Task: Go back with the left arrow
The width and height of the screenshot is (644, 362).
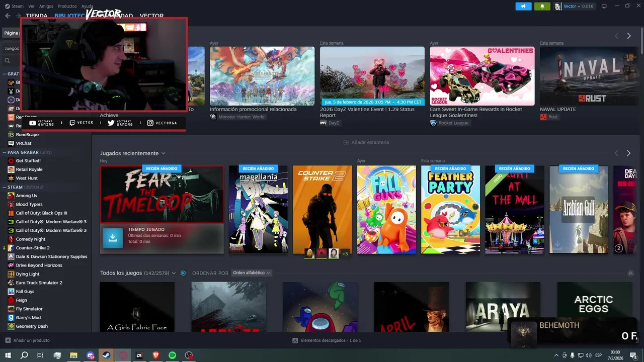Action: (x=8, y=16)
